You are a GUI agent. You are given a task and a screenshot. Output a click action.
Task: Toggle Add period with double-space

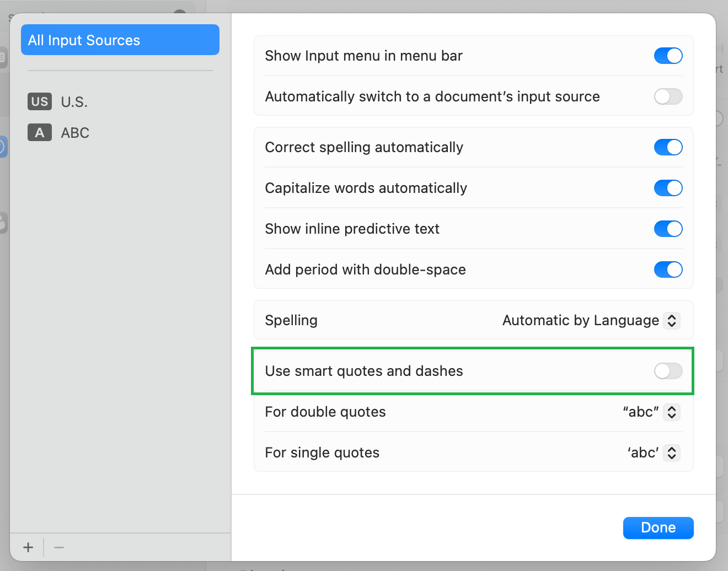click(x=668, y=270)
